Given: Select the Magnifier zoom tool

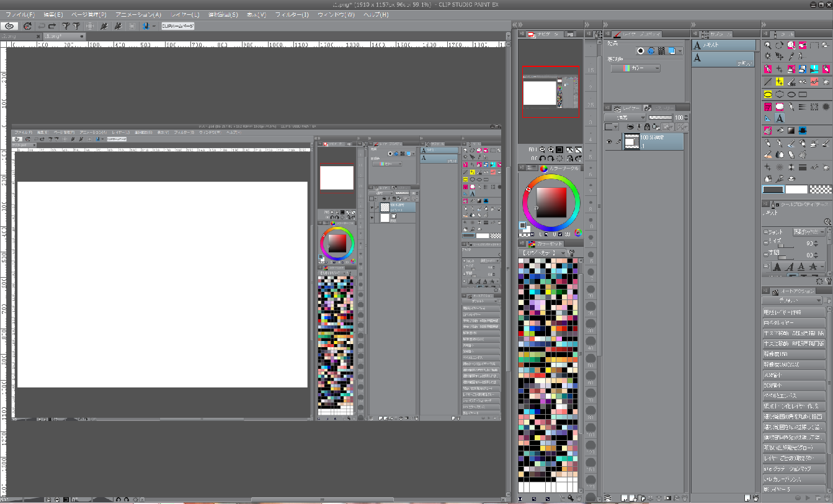Looking at the screenshot, I should point(768,45).
